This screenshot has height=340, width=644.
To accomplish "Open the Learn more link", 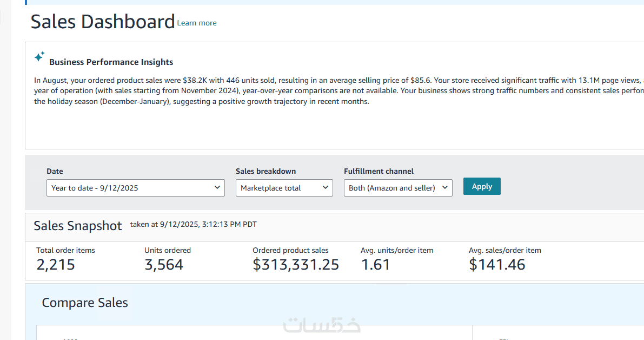I will pos(197,23).
